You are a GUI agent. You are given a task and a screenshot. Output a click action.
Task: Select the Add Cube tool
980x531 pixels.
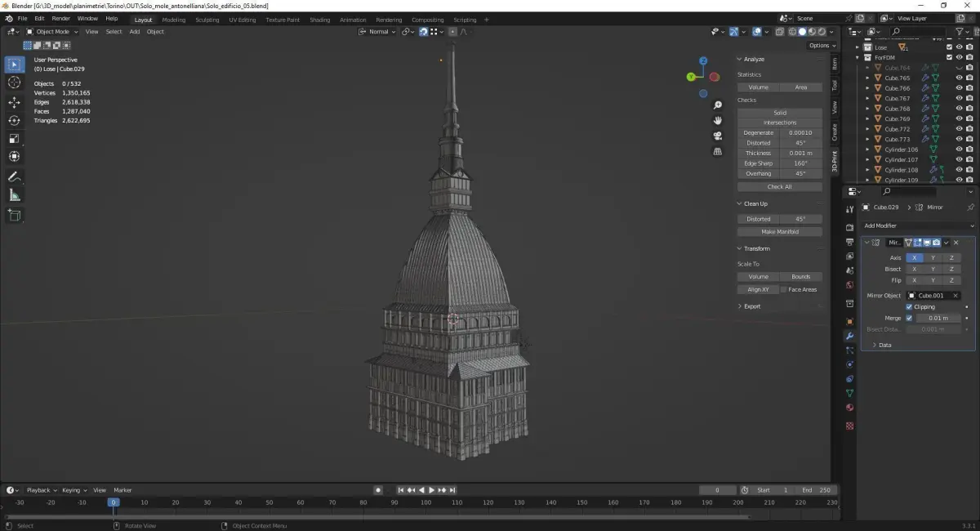point(15,215)
